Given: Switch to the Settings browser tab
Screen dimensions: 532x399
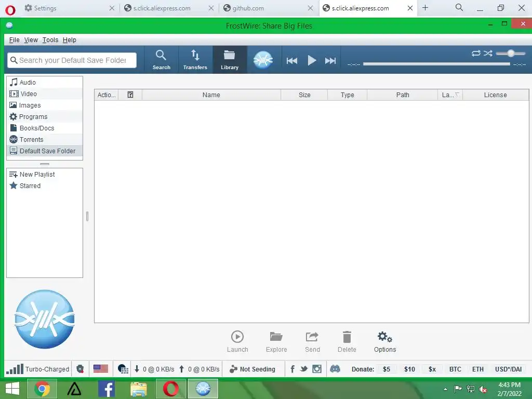Looking at the screenshot, I should [x=70, y=8].
